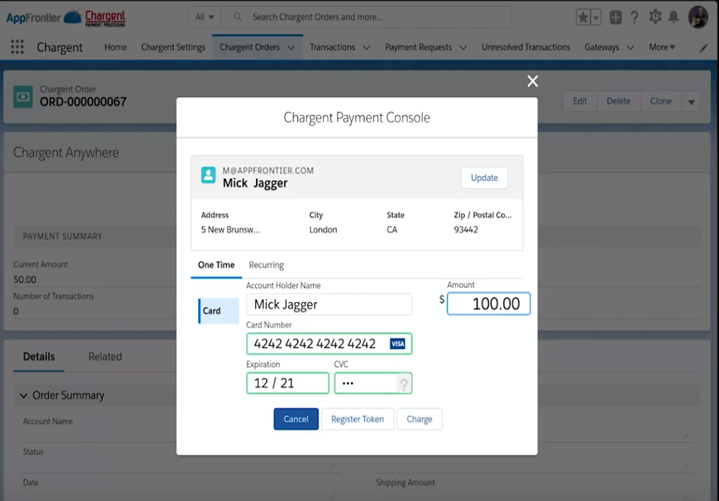Go to the Home tab

click(115, 47)
